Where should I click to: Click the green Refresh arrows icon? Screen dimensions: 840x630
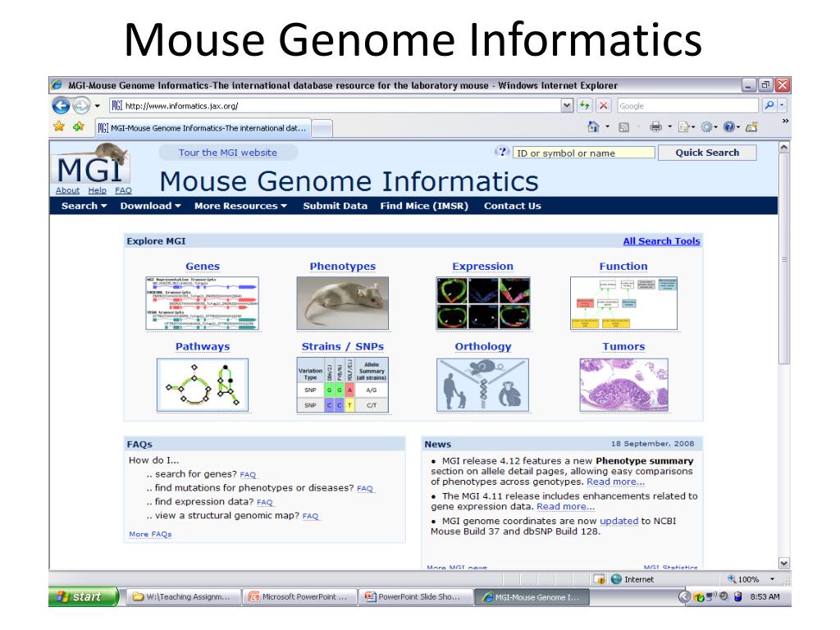[x=584, y=106]
